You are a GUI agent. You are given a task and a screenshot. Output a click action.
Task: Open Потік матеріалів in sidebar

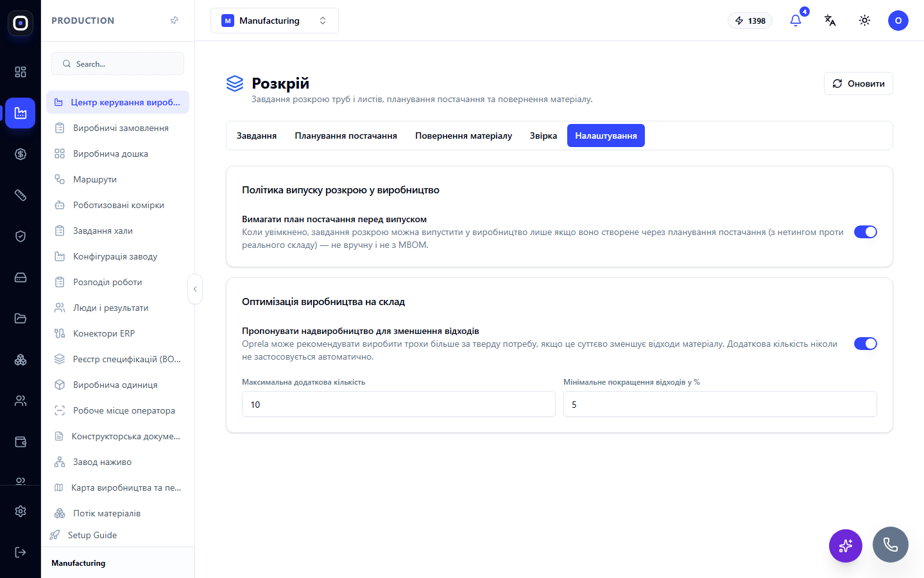(117, 513)
